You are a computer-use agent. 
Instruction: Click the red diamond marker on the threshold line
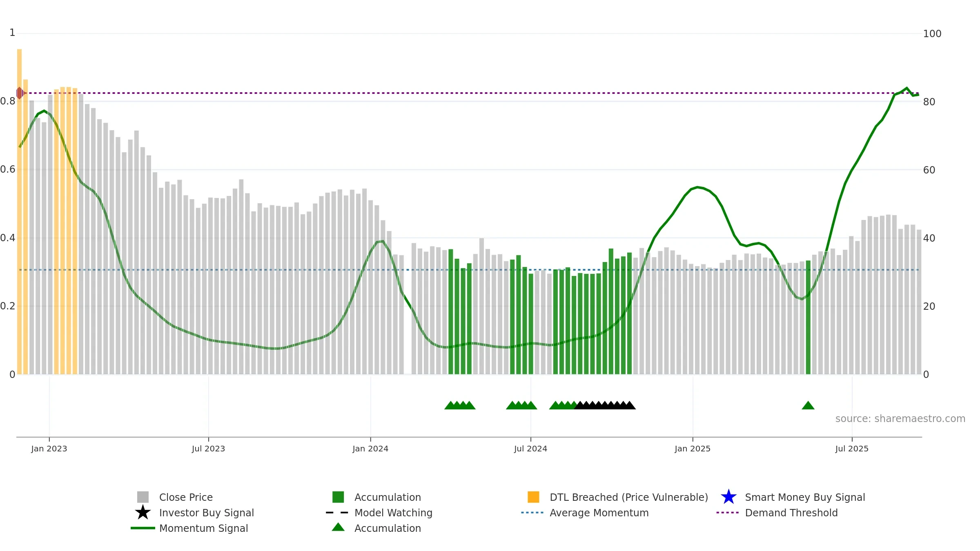(x=20, y=93)
